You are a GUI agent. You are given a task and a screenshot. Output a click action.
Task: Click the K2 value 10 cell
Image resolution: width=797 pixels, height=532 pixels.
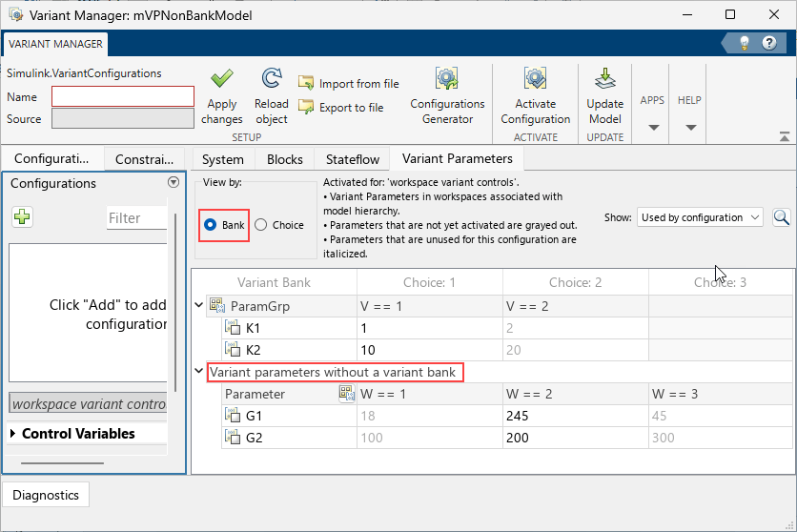point(430,350)
